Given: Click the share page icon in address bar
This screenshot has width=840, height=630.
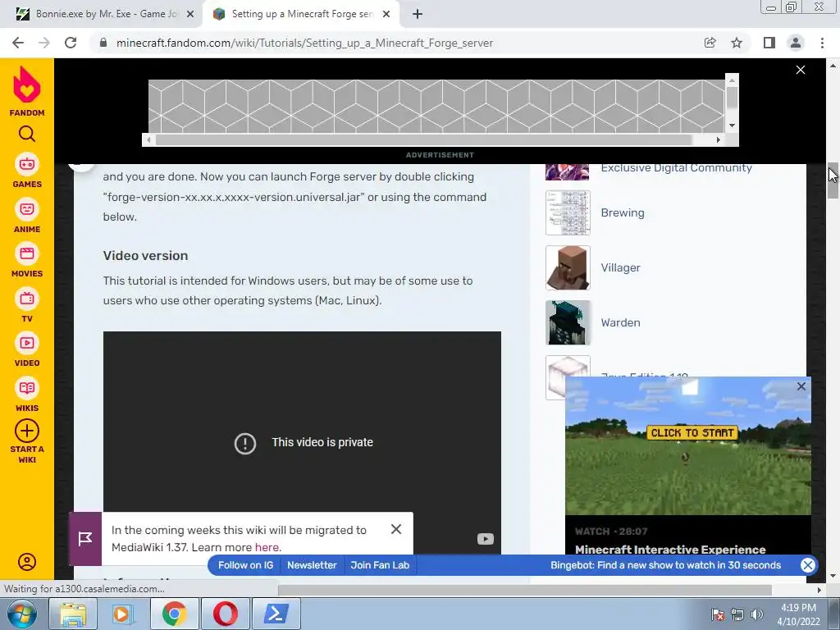Looking at the screenshot, I should (710, 43).
